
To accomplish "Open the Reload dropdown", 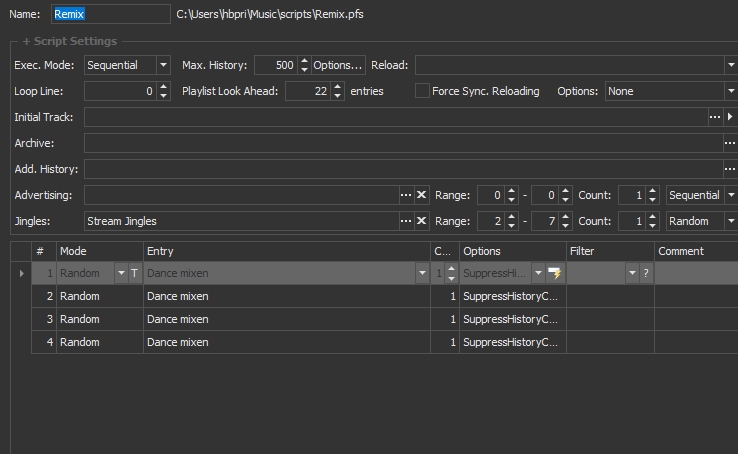I will tap(731, 65).
